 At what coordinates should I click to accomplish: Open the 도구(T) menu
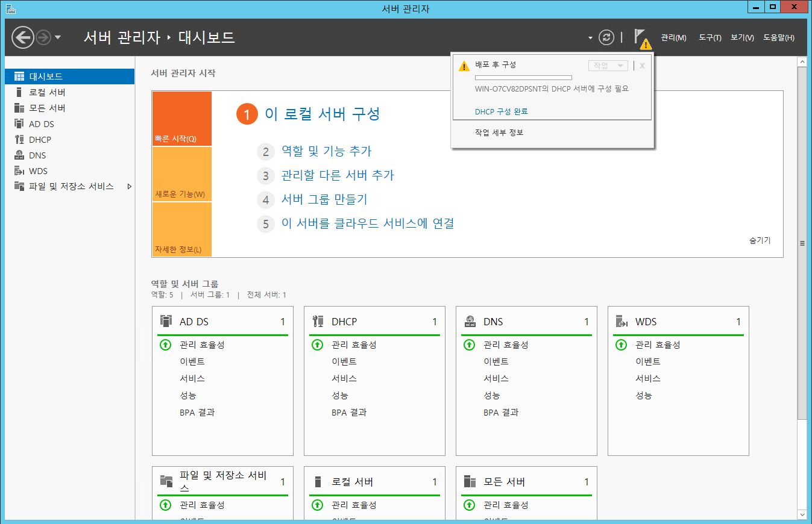tap(710, 38)
